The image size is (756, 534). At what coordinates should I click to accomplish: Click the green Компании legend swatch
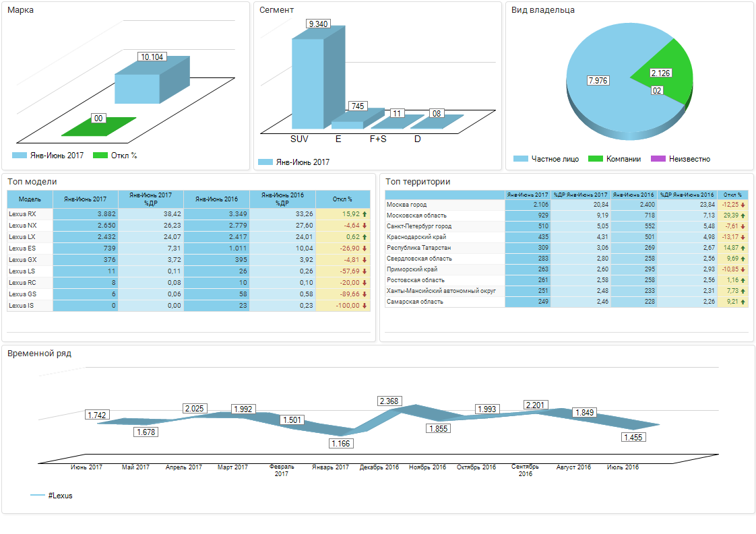tap(595, 159)
